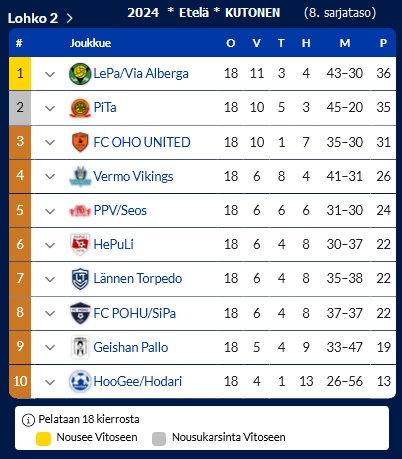Expand the LePa/Via Alberga row chevron
The height and width of the screenshot is (459, 402).
click(50, 74)
